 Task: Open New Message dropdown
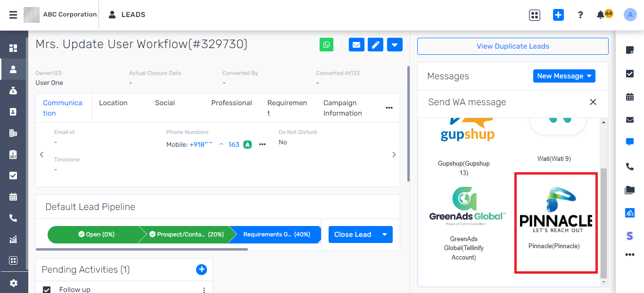[x=564, y=76]
